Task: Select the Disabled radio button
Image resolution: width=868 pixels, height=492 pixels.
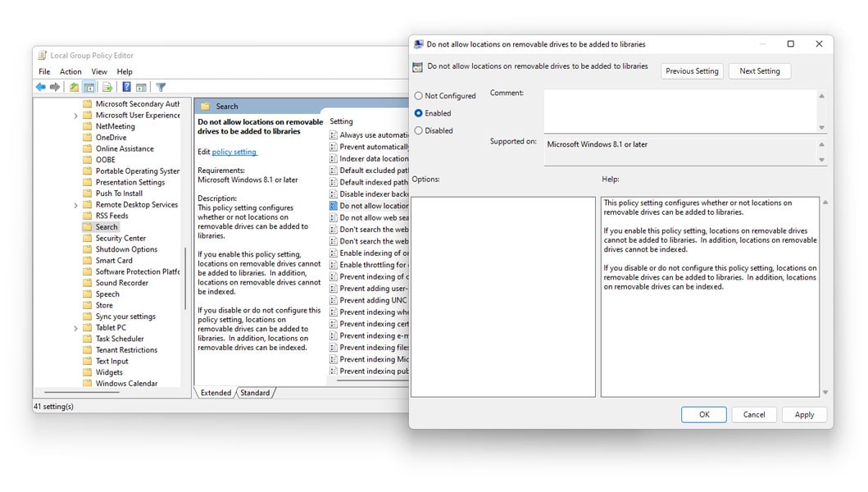Action: pos(418,130)
